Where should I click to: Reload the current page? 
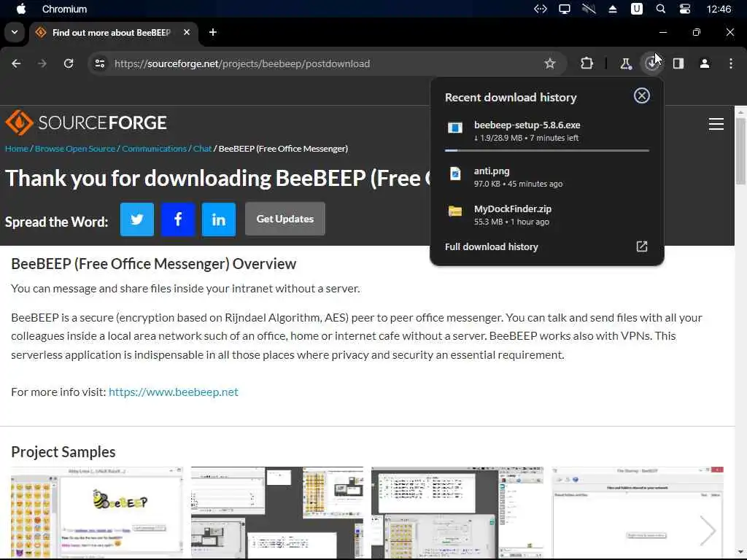[x=69, y=63]
